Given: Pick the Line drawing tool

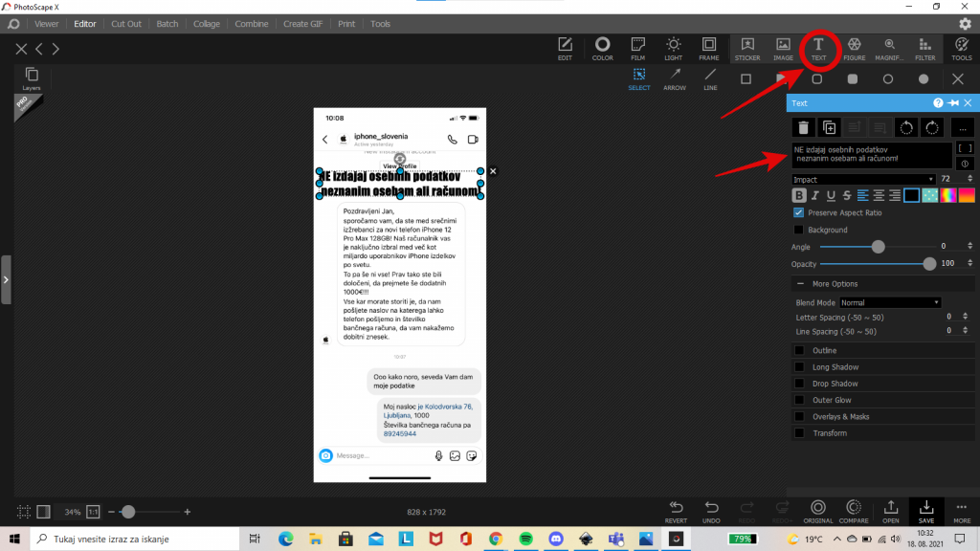Looking at the screenshot, I should pyautogui.click(x=710, y=78).
